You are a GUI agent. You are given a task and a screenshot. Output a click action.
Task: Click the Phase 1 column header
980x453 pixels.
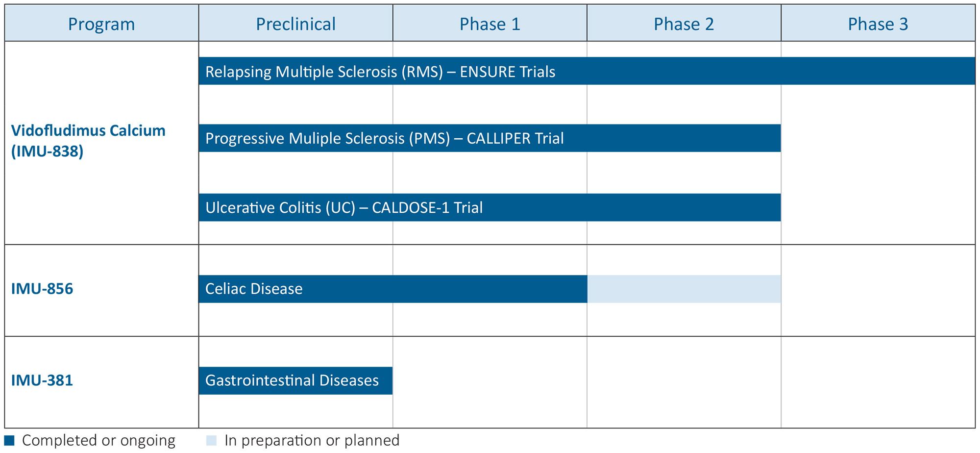(x=490, y=24)
